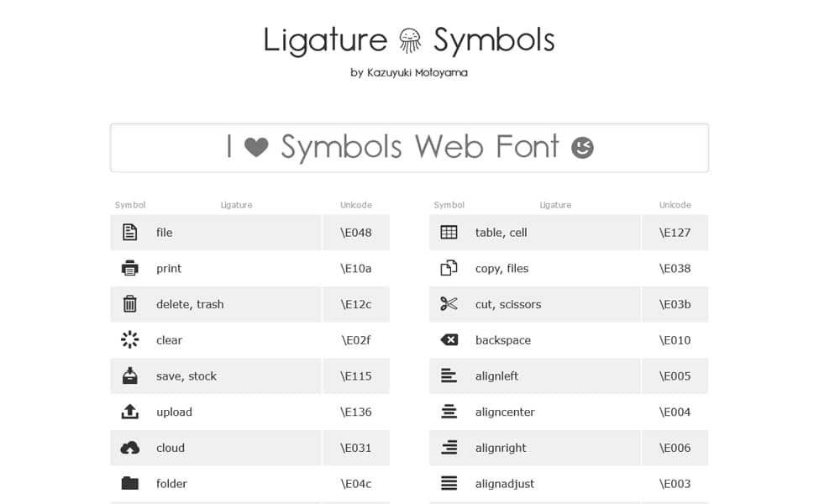Click the delete trash can icon

tap(129, 304)
